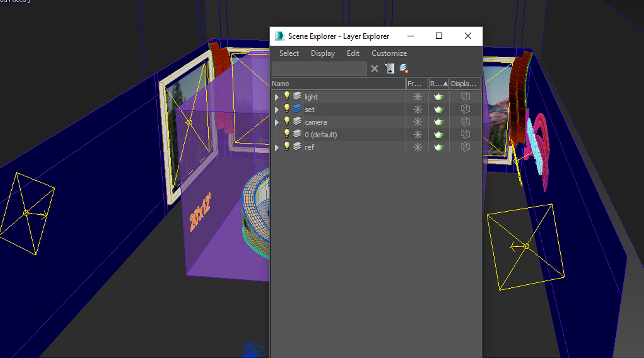Click the add selected to layer icon
Image resolution: width=644 pixels, height=358 pixels.
389,68
